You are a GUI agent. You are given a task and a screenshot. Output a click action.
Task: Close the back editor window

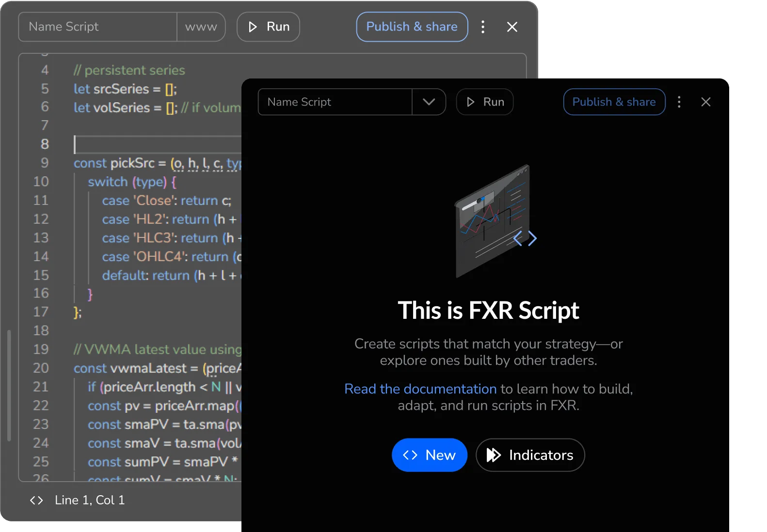click(512, 27)
